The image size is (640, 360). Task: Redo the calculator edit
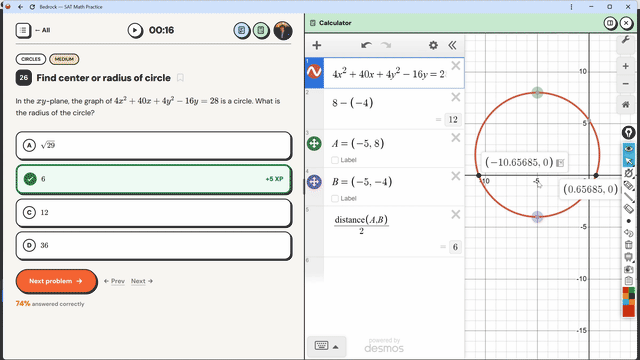pyautogui.click(x=386, y=45)
